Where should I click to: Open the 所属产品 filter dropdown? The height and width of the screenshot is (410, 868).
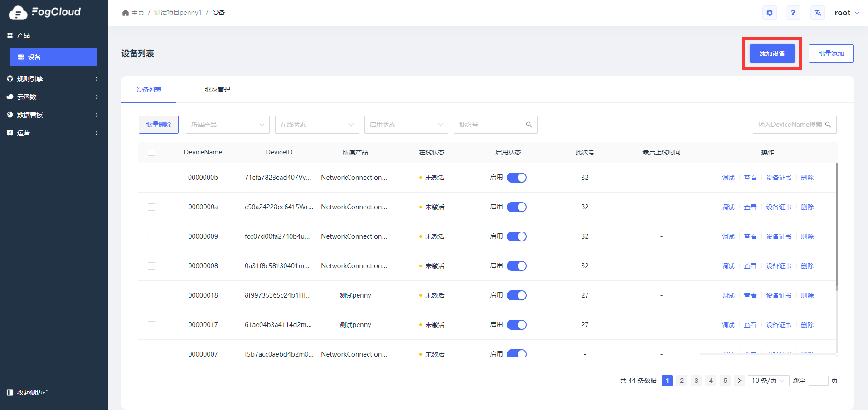(228, 125)
